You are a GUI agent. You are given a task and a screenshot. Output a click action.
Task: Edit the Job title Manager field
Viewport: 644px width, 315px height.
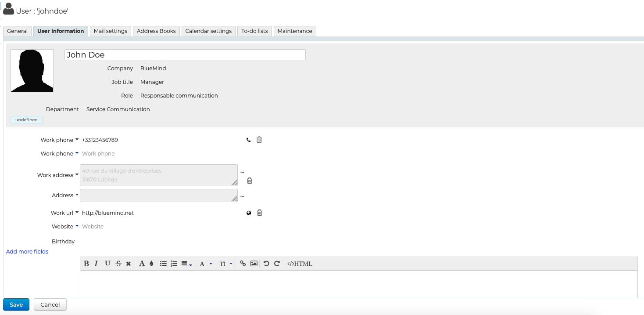152,82
